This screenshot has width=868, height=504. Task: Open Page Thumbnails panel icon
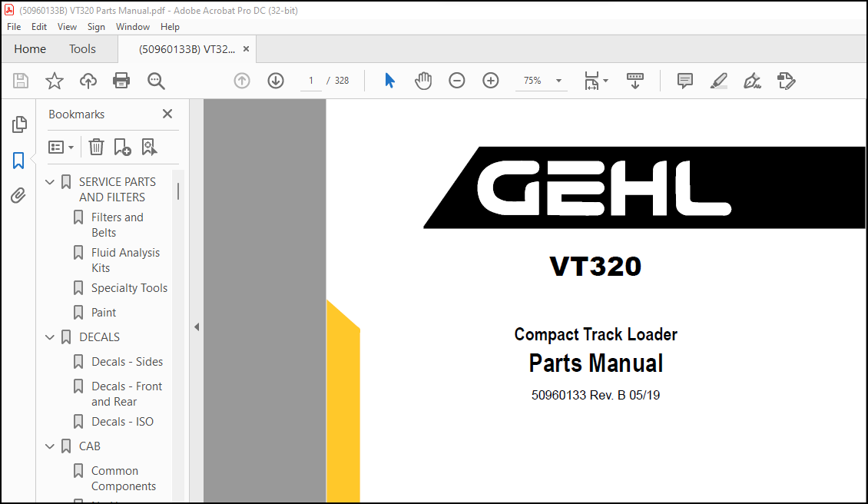point(19,124)
